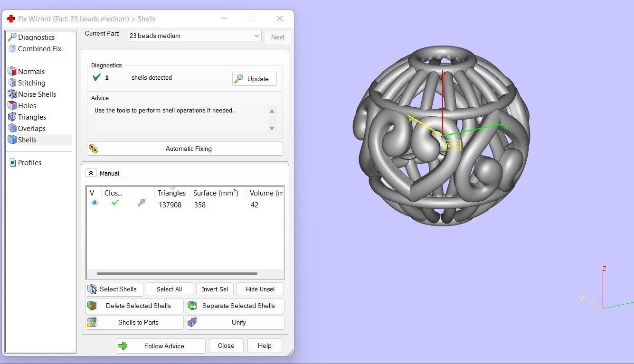Click the closed shell green checkmark
Viewport: 634px width, 364px height.
point(114,203)
